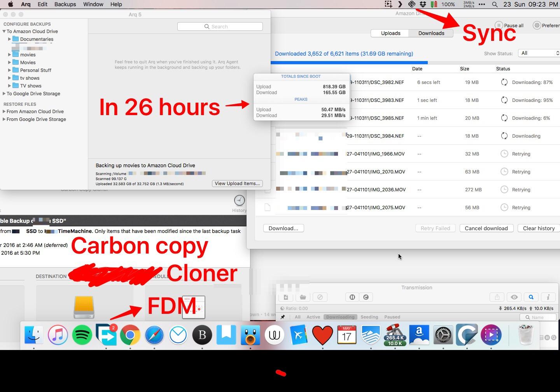Click Transmission remove torrent icon
The image size is (560, 392).
tap(320, 297)
